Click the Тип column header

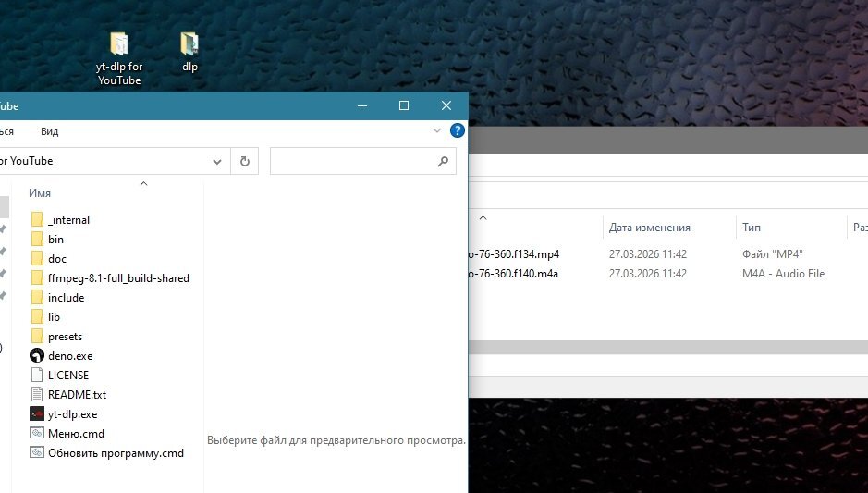click(752, 228)
